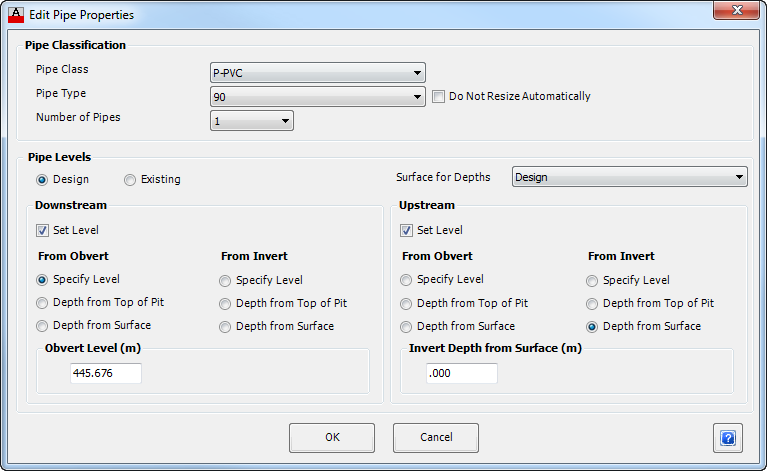Close the Edit Pipe Properties dialog

click(736, 10)
